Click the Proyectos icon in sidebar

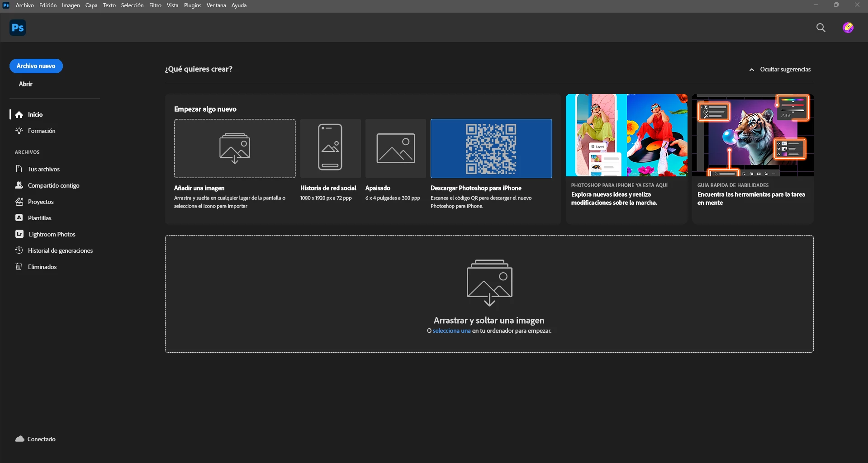point(19,202)
